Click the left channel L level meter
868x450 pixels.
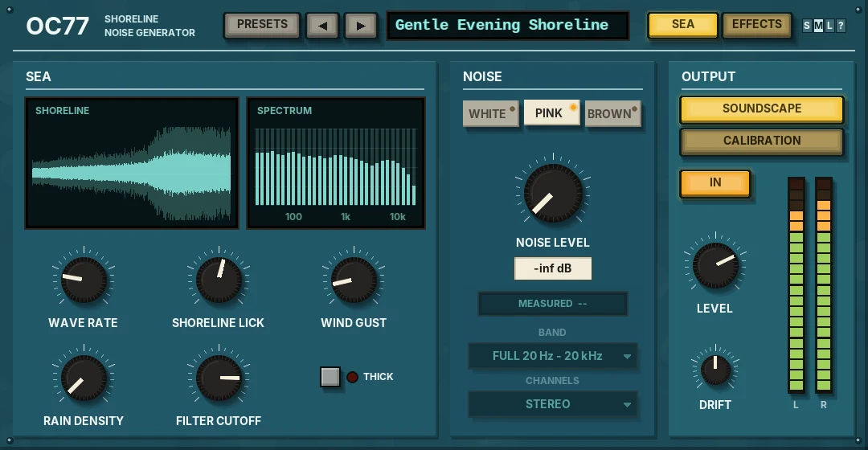pos(796,285)
